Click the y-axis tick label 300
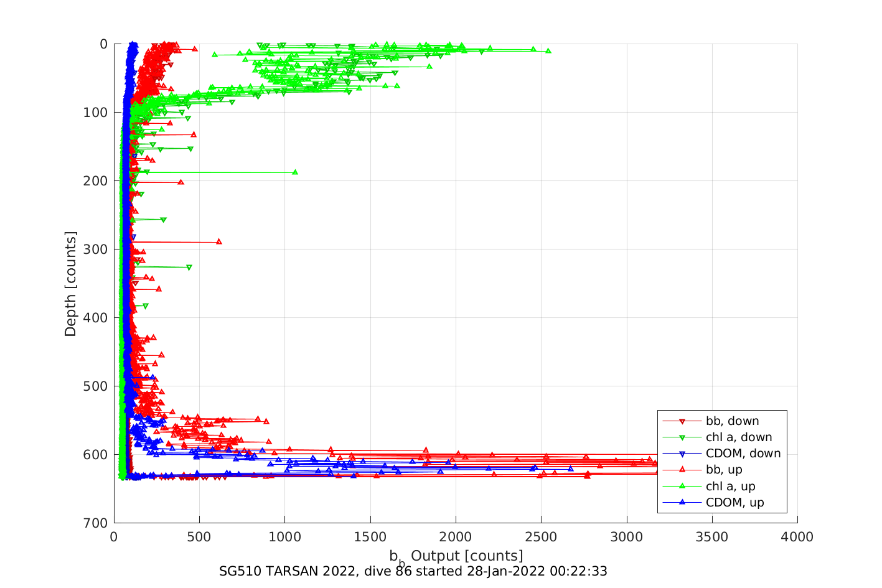The width and height of the screenshot is (882, 588). point(95,250)
